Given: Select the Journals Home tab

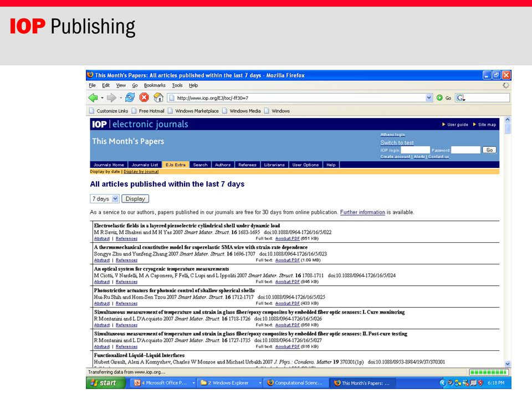Looking at the screenshot, I should pos(109,165).
